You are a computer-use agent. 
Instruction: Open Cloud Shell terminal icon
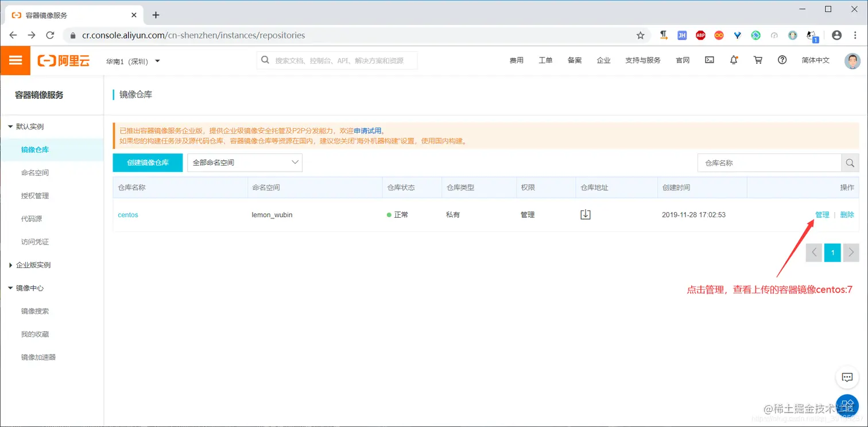coord(710,60)
